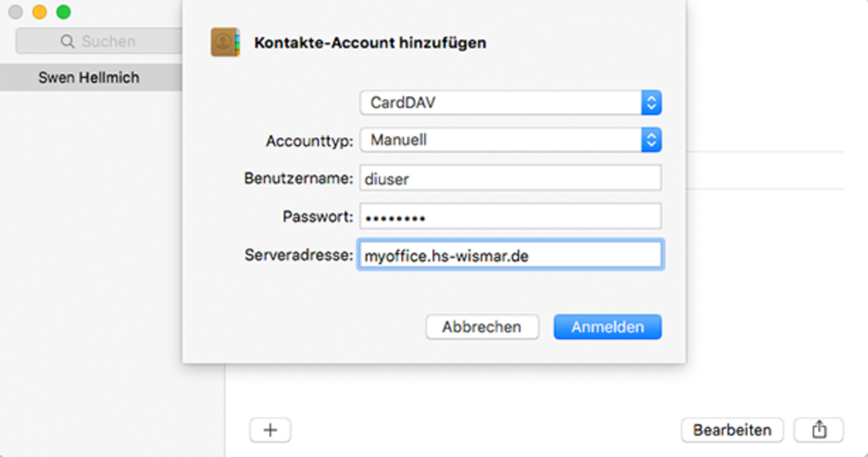Click the Serveradresse label text
This screenshot has height=457, width=868.
(299, 255)
